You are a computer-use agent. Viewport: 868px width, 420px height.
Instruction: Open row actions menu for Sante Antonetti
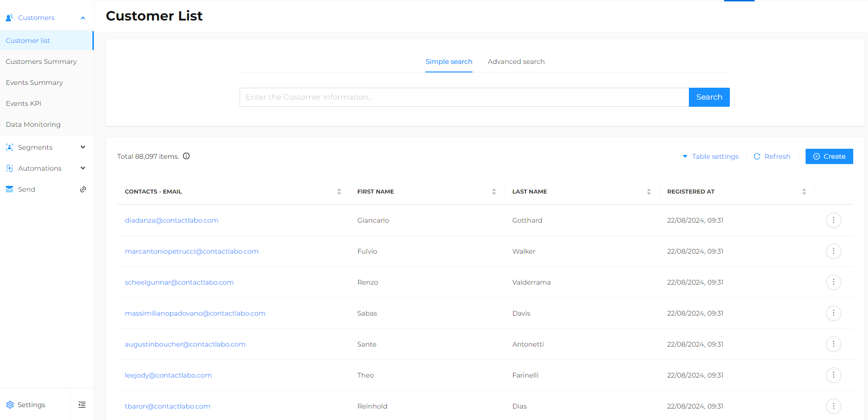pos(833,344)
